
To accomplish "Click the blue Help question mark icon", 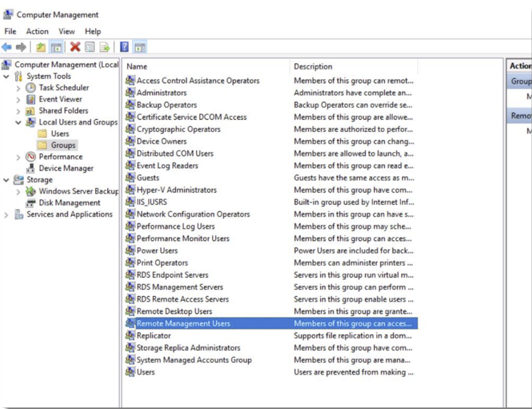I will [124, 47].
